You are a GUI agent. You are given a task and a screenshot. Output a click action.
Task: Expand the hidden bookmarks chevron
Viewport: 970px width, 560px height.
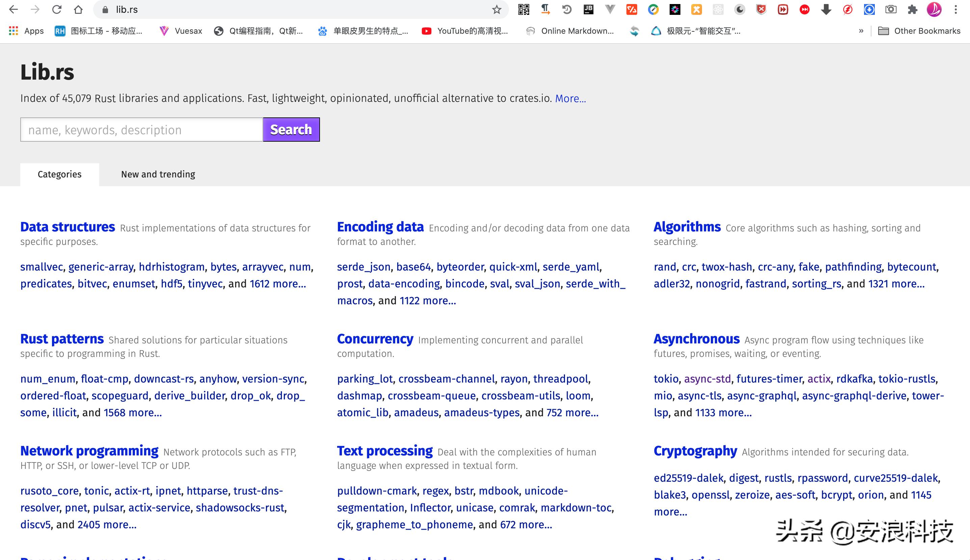861,31
